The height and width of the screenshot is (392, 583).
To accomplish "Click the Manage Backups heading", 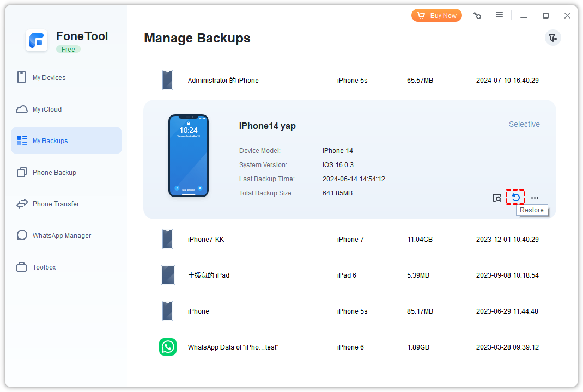I will coord(197,38).
